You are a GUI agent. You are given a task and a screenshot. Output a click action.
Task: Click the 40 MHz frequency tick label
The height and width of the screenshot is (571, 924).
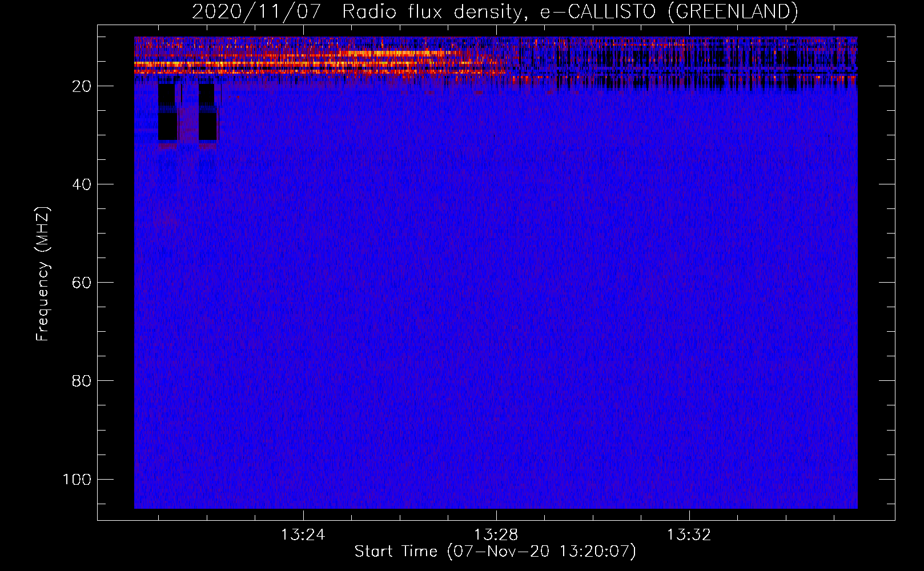pyautogui.click(x=82, y=184)
